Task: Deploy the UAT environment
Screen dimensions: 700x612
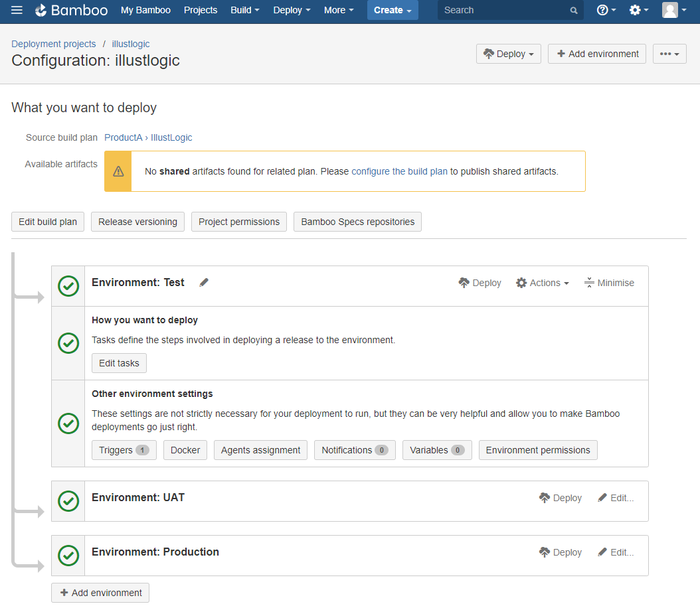Action: (561, 498)
